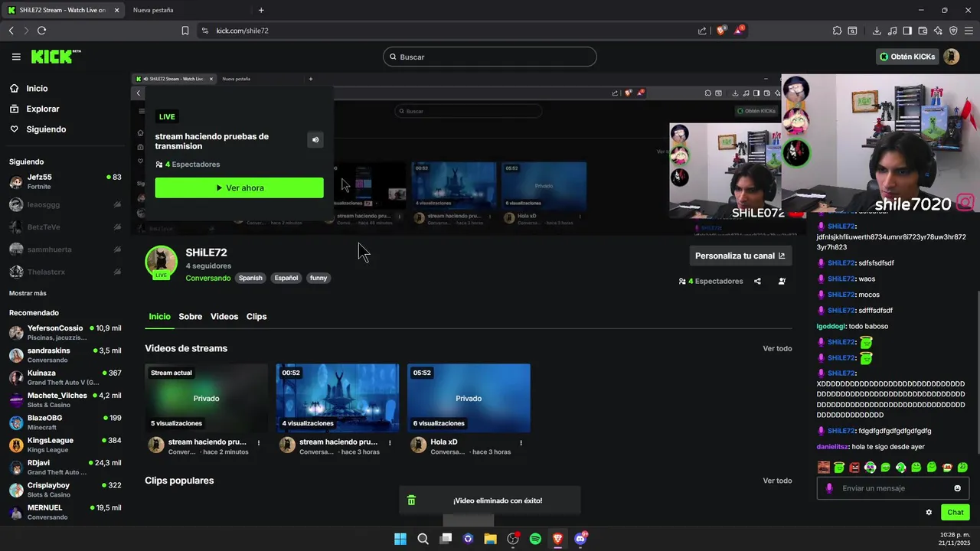
Task: Open the media control music note icon
Action: [x=892, y=31]
